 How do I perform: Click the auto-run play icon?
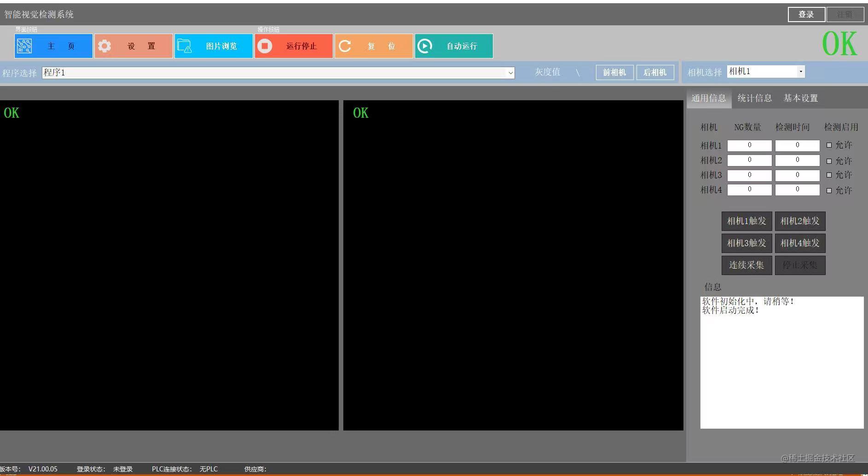(x=425, y=46)
